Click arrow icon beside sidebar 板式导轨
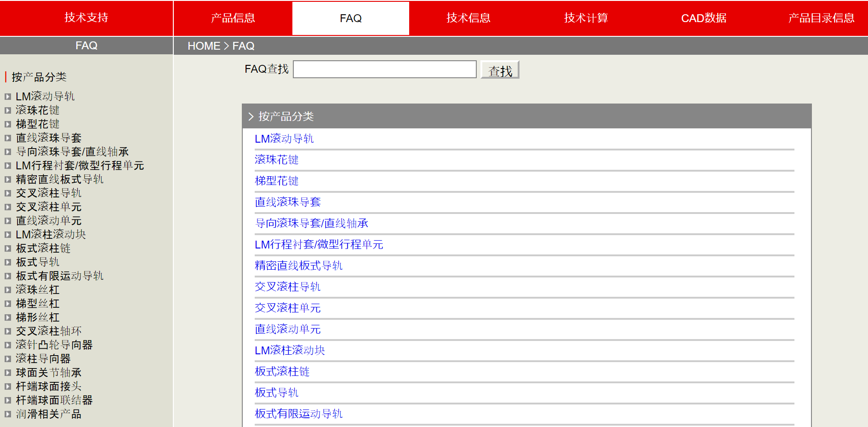The image size is (868, 427). click(8, 262)
